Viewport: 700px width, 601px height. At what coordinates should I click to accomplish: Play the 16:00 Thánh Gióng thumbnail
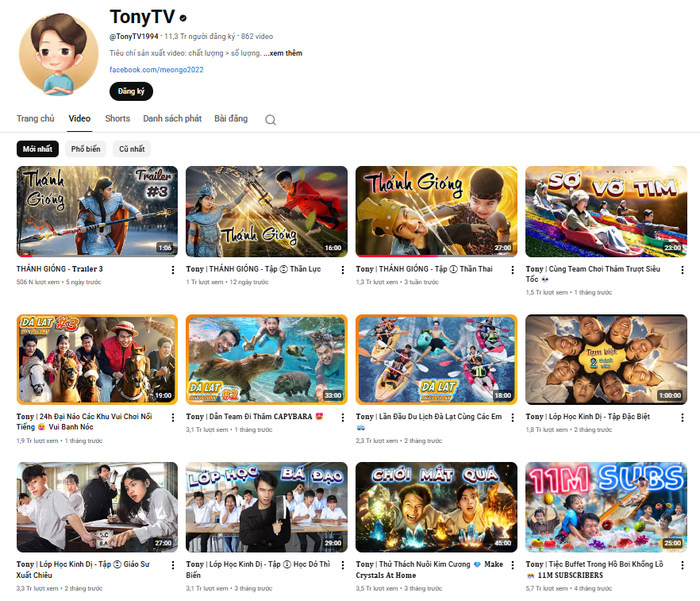[267, 212]
